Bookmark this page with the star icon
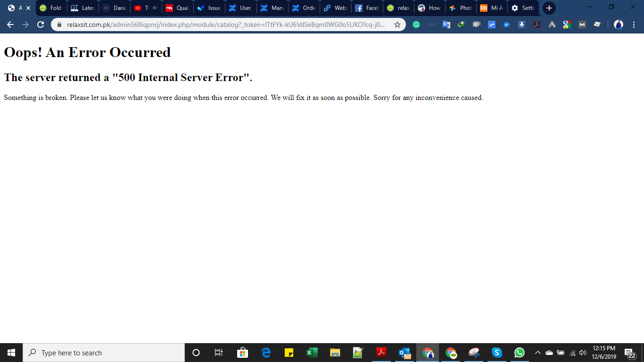 tap(397, 25)
